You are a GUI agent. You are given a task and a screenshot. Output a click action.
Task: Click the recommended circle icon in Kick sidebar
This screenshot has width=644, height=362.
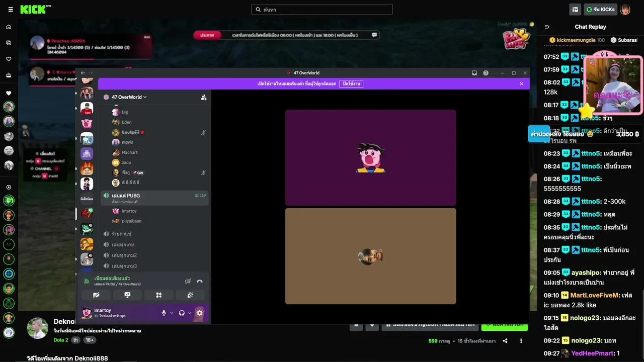coord(9,188)
